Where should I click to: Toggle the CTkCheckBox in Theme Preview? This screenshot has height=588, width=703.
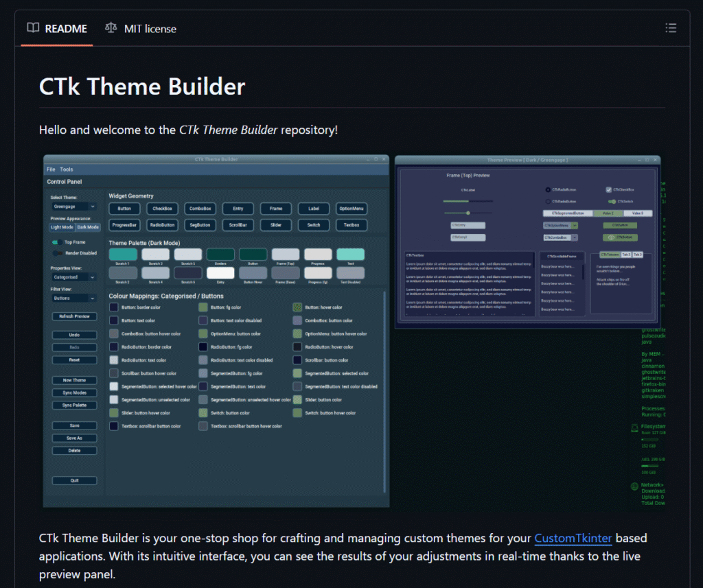tap(608, 189)
